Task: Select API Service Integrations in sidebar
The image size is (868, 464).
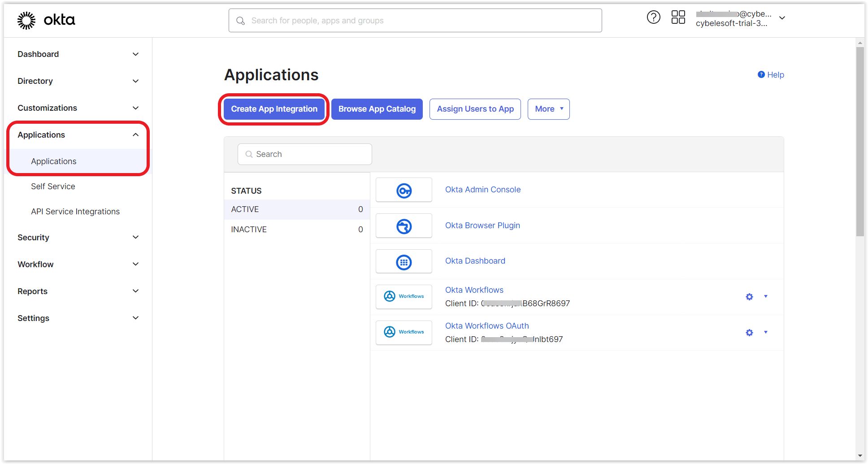Action: [75, 212]
